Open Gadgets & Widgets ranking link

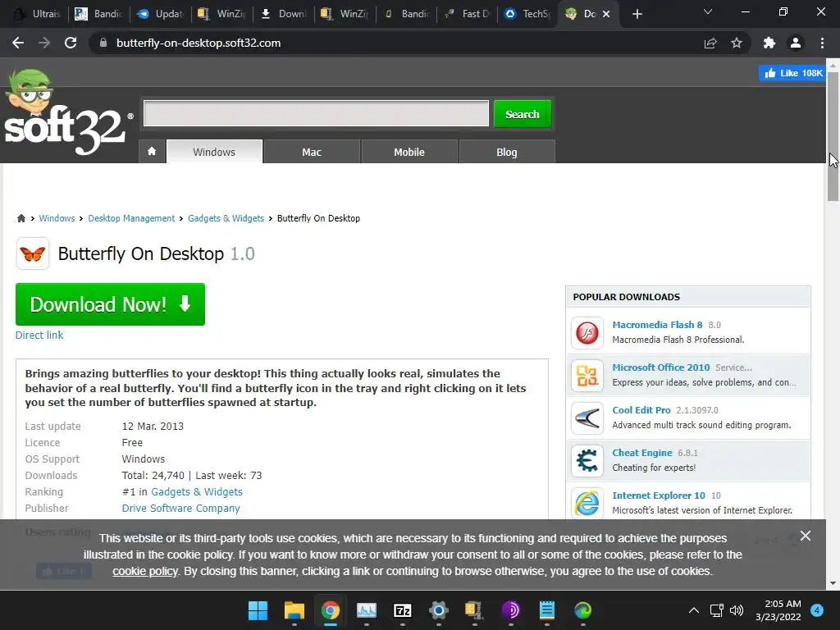click(x=197, y=492)
